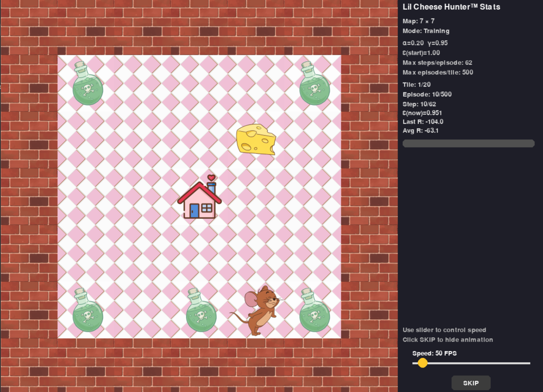Click the Tile: 1/20 counter
The height and width of the screenshot is (392, 543).
pyautogui.click(x=416, y=85)
